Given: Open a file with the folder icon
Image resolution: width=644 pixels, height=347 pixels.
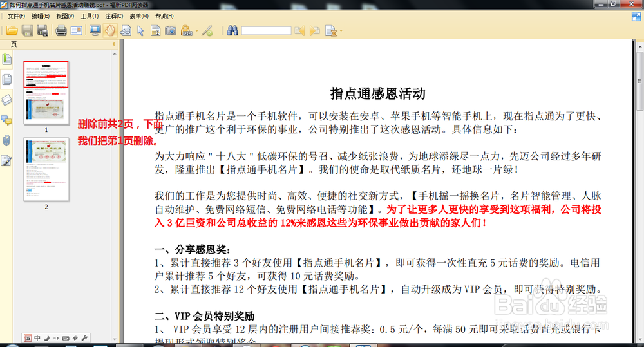Looking at the screenshot, I should coord(12,31).
